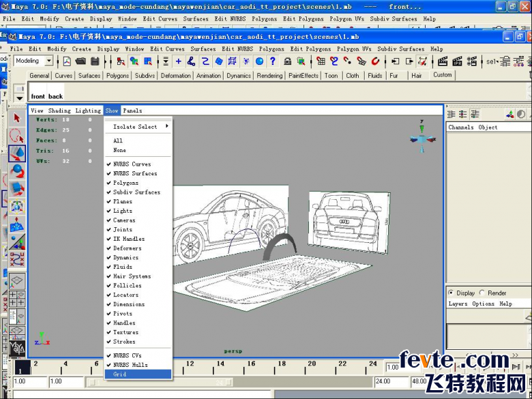The height and width of the screenshot is (399, 532).
Task: Select the Display radio button
Action: tap(451, 293)
